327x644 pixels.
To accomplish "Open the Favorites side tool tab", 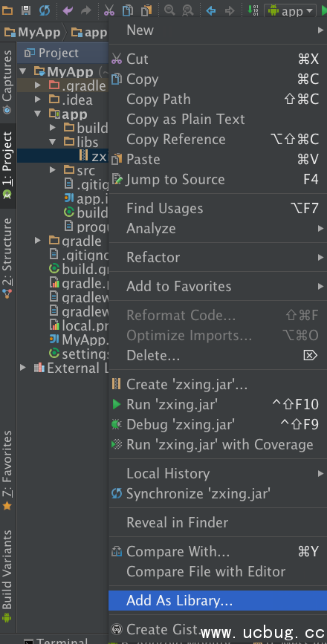I will pyautogui.click(x=7, y=470).
